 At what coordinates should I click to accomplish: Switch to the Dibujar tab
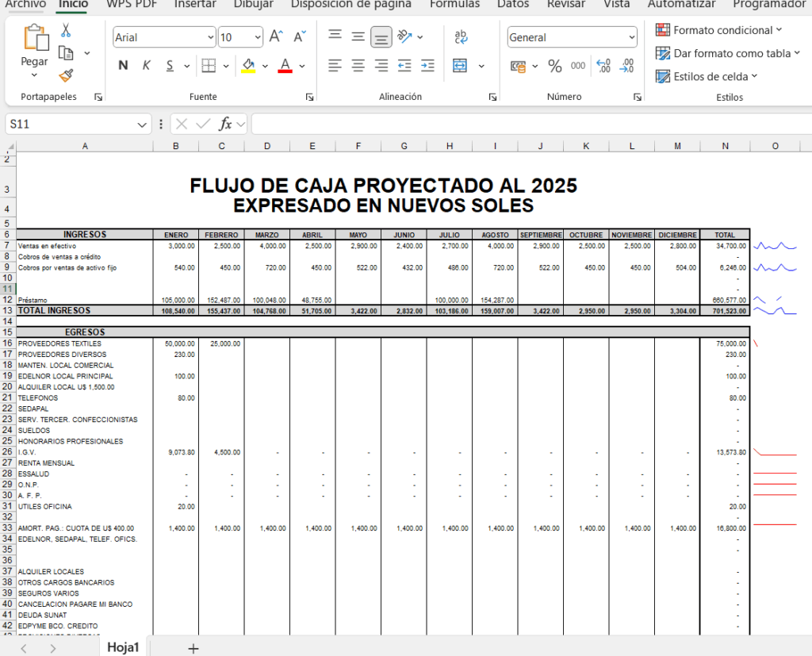[253, 4]
